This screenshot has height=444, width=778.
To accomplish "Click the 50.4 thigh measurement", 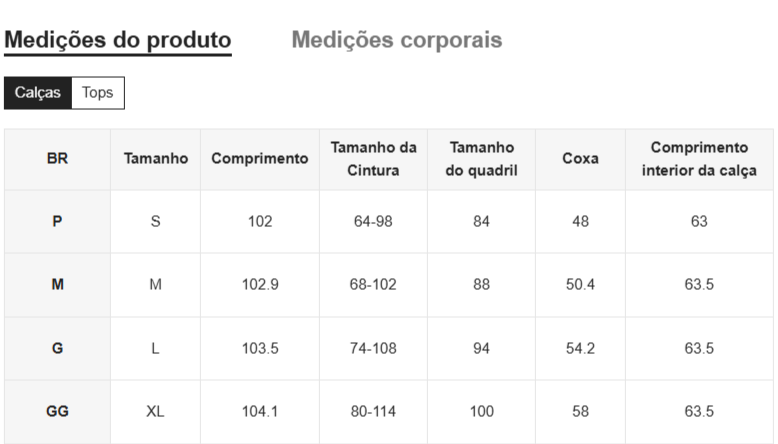I will [580, 284].
